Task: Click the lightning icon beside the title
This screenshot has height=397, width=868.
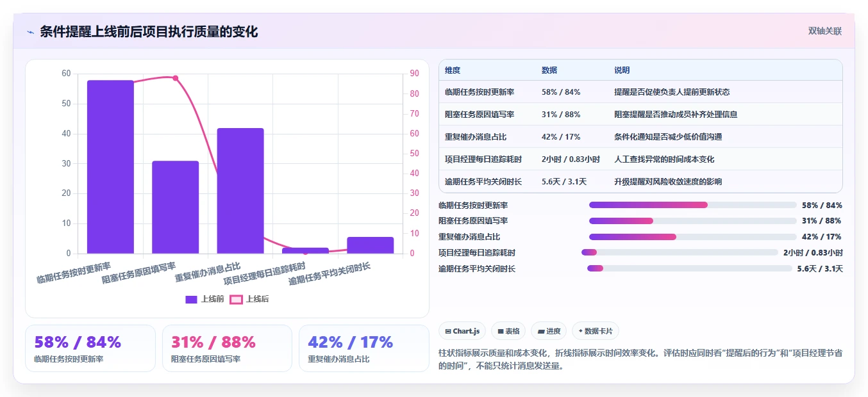Action: tap(30, 32)
